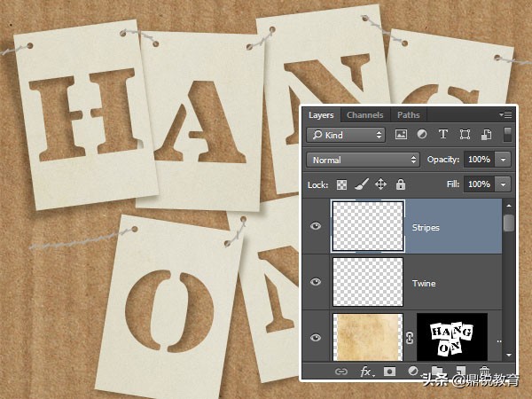Turn layer filtering on or off
This screenshot has height=399, width=532.
click(x=507, y=135)
